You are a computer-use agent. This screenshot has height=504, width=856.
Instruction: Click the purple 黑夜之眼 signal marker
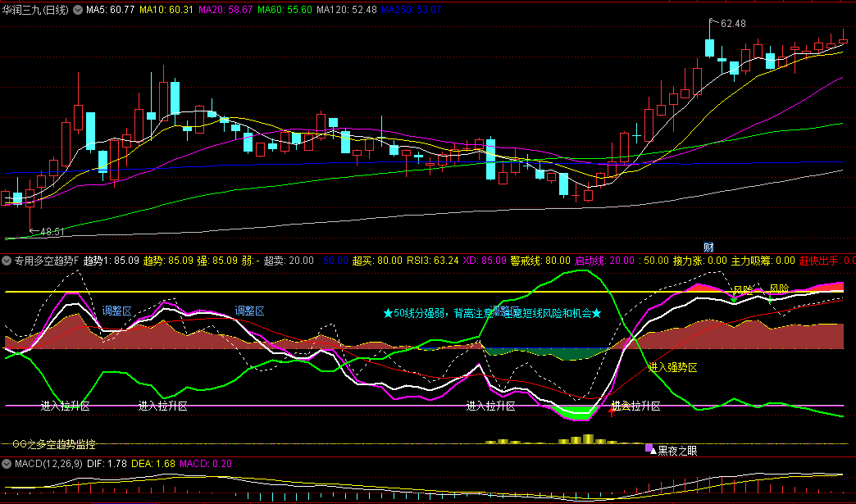pyautogui.click(x=649, y=448)
